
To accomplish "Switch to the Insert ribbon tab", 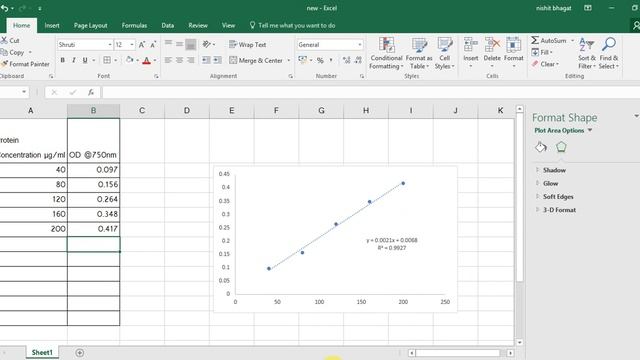I will (x=52, y=25).
